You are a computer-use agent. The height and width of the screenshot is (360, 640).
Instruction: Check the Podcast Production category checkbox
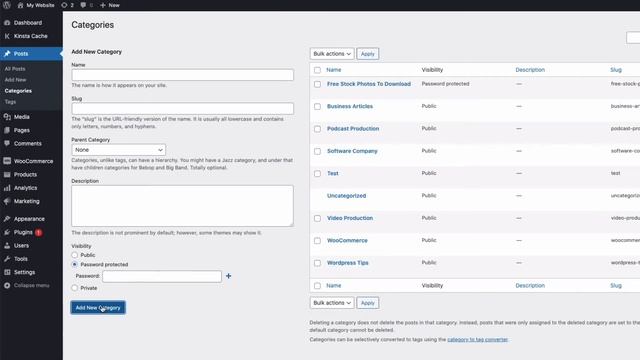318,129
